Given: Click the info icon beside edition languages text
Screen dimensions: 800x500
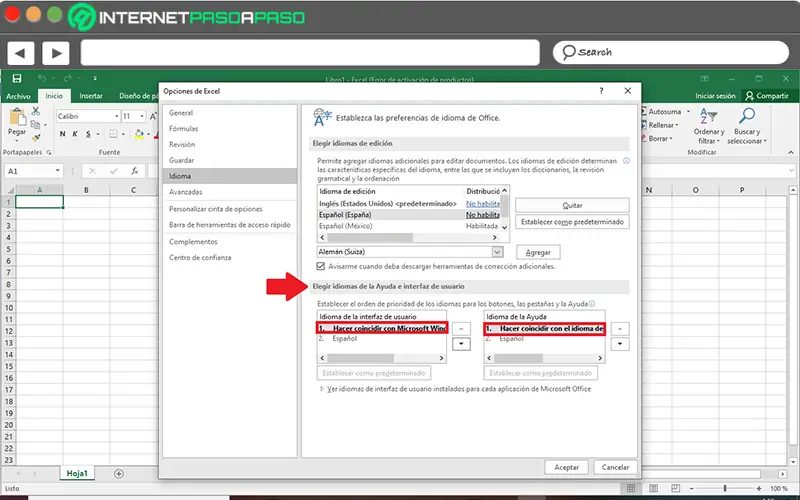Looking at the screenshot, I should [x=626, y=161].
